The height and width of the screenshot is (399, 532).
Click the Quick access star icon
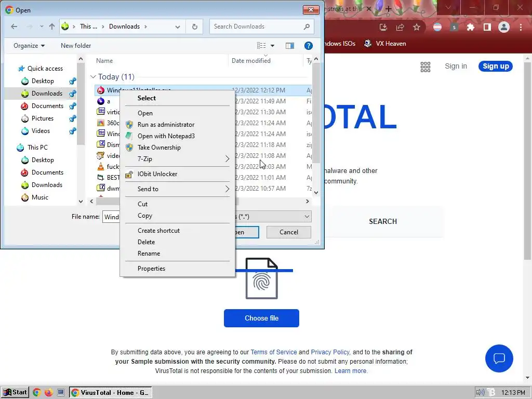click(x=21, y=69)
